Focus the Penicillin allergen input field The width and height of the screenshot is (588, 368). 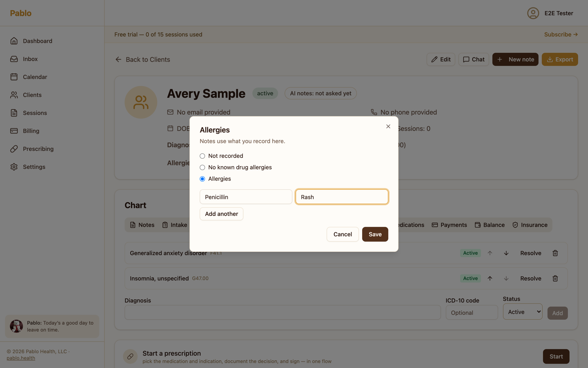(246, 197)
